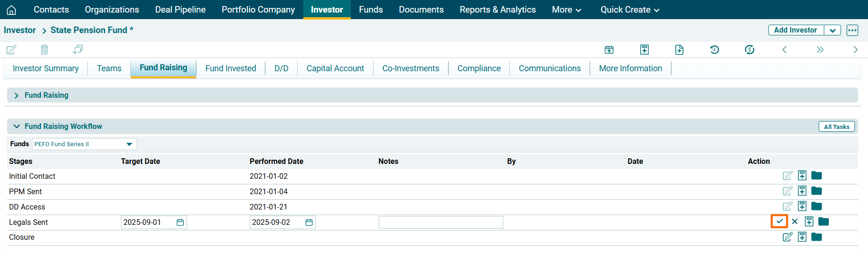Save Legals Sent row with checkmark
Viewport: 868px width, 257px height.
coord(779,222)
